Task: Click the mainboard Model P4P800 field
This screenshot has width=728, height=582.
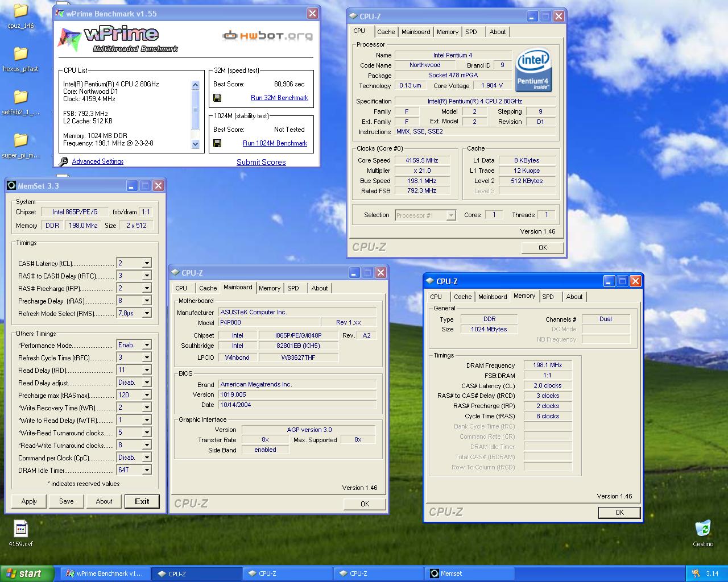Action: (x=269, y=322)
